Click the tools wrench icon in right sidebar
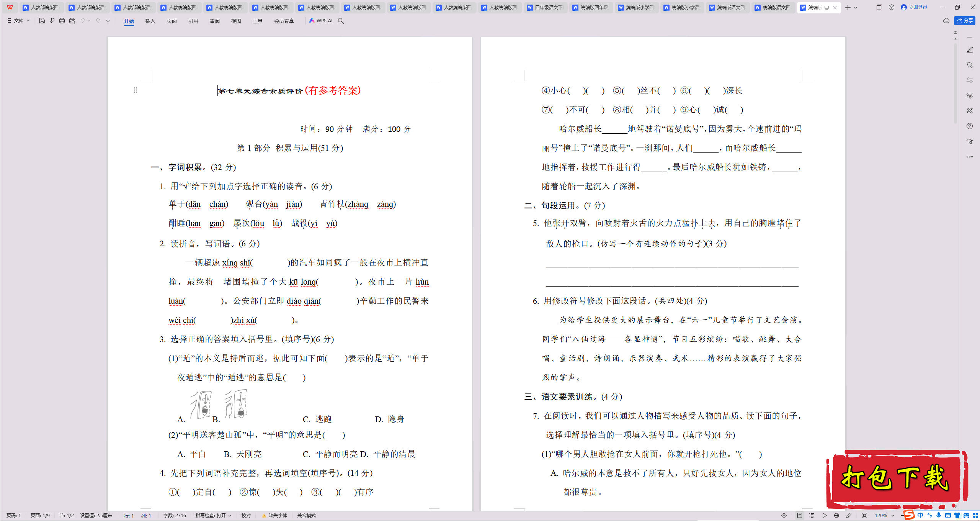 pyautogui.click(x=970, y=111)
